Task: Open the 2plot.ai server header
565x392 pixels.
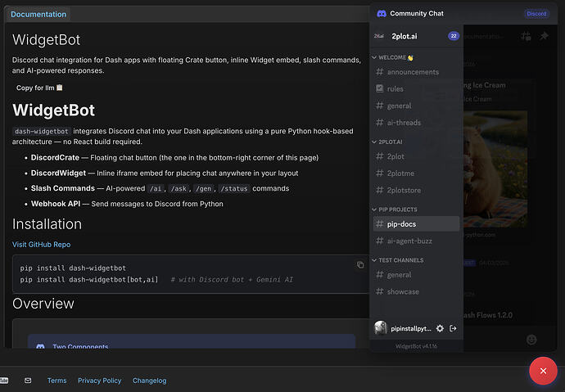Action: coord(416,36)
